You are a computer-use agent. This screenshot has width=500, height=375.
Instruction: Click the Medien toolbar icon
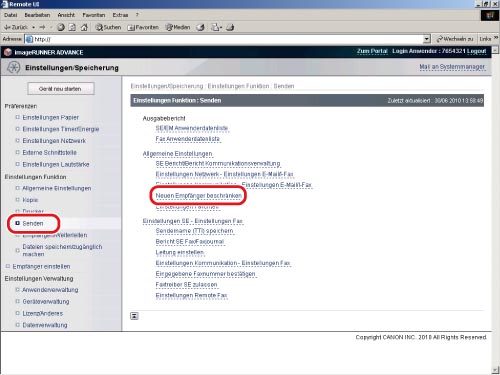tap(178, 27)
